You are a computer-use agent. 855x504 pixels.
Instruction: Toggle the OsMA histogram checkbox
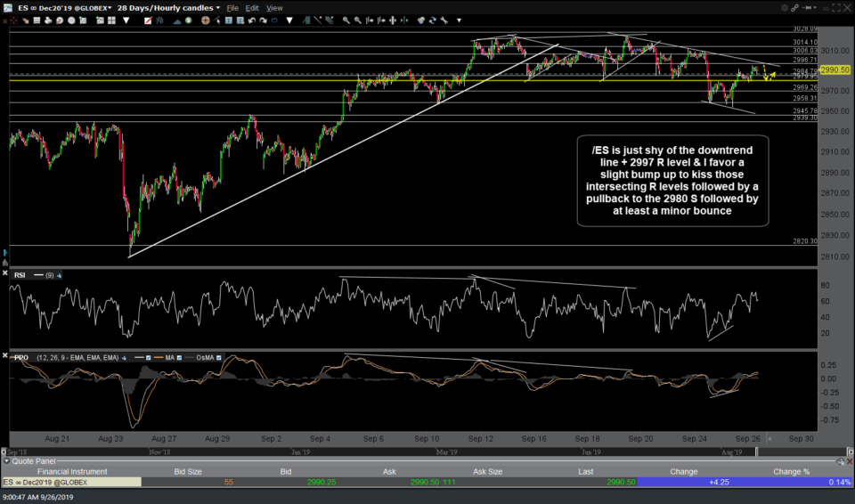tap(219, 358)
